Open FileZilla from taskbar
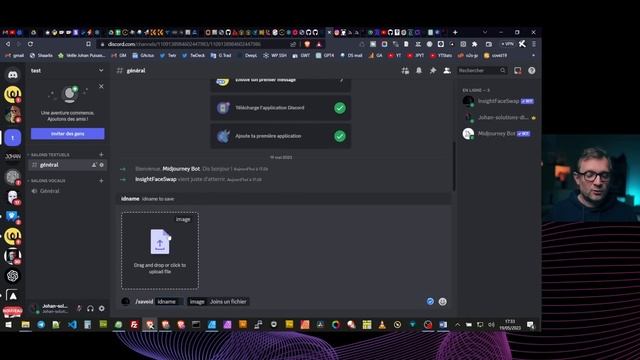Viewport: 640px width, 360px height. [134, 325]
